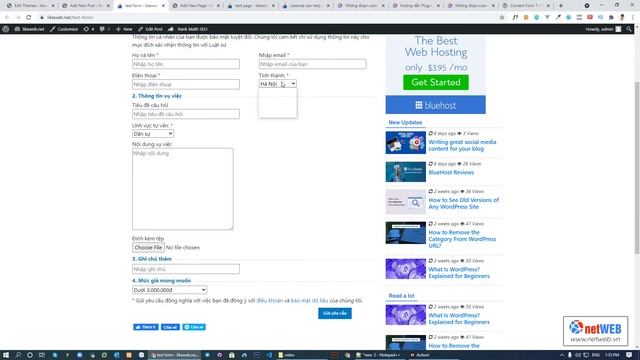This screenshot has width=640, height=360.
Task: Click the Nhập email input field
Action: pyautogui.click(x=312, y=64)
